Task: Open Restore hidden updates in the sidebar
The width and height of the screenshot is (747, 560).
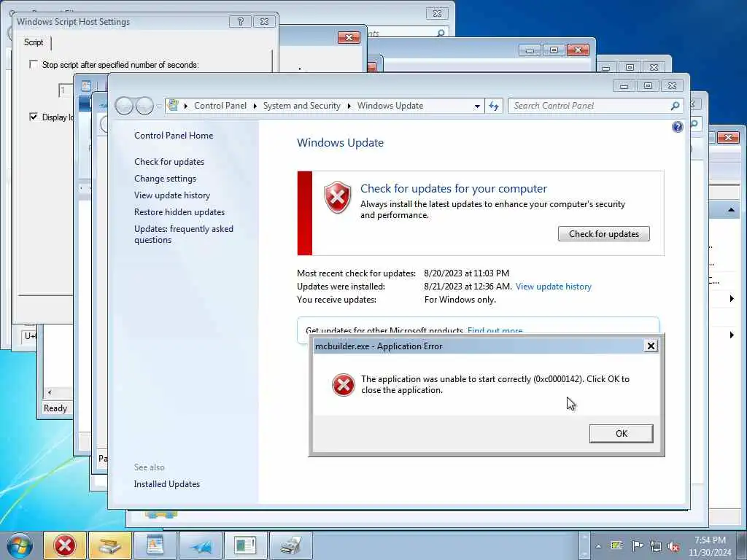Action: pos(179,212)
